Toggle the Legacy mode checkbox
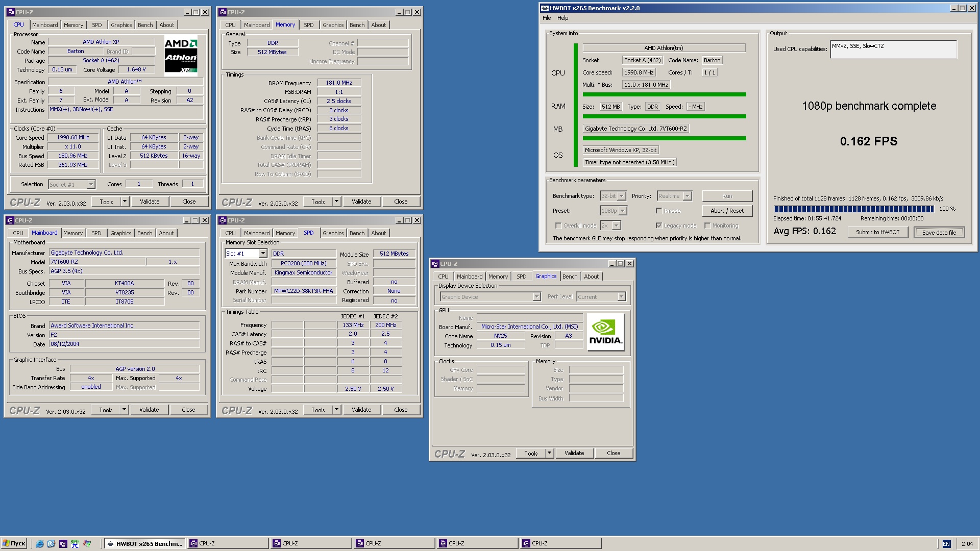The height and width of the screenshot is (551, 980). click(659, 226)
